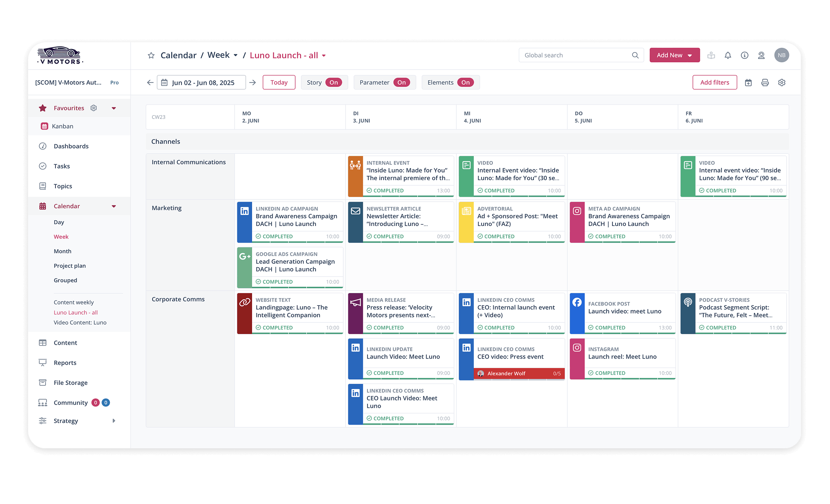830x504 pixels.
Task: Open the LinkedIn Brand Awareness Campaign icon
Action: click(245, 211)
